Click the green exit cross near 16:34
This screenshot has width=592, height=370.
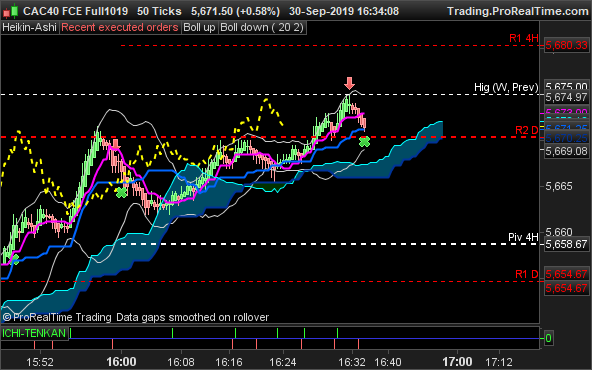(364, 142)
